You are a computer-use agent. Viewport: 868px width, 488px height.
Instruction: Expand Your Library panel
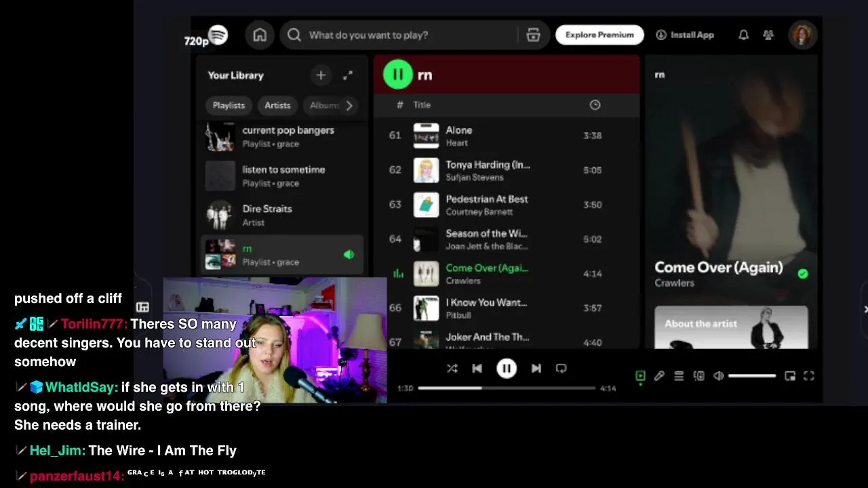[348, 75]
